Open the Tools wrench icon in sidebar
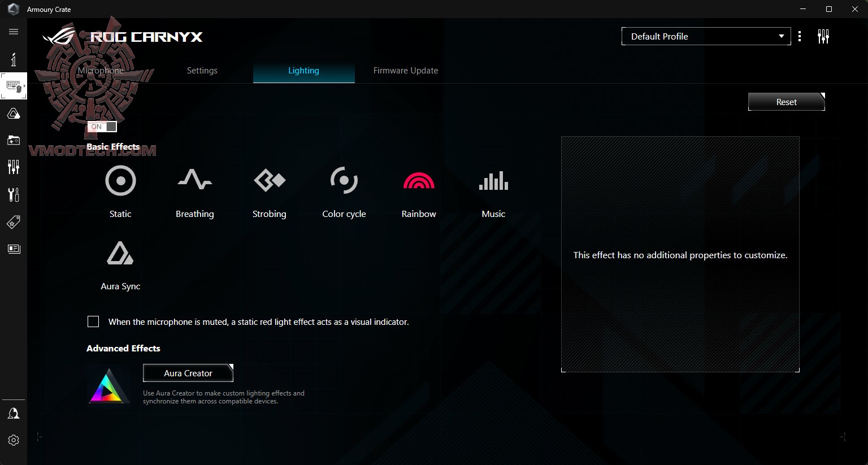The width and height of the screenshot is (868, 465). click(x=14, y=194)
